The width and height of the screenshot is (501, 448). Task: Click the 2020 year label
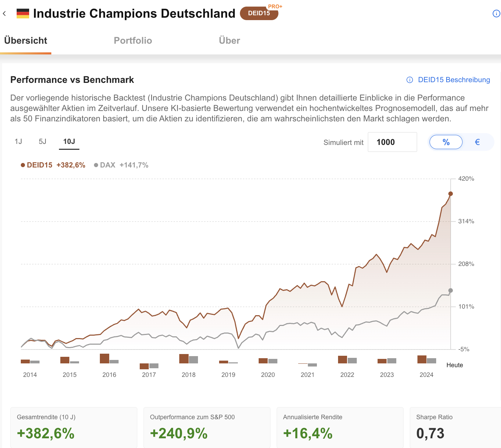point(268,375)
